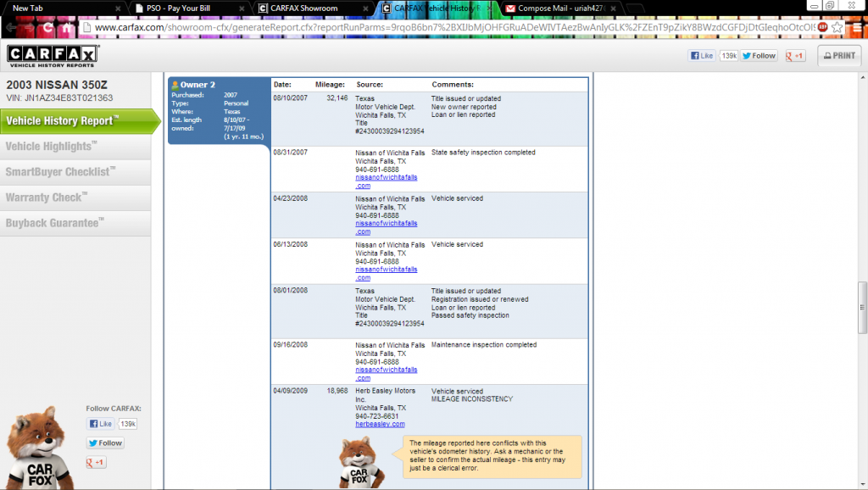Click the PRINT button
Screen dimensions: 868x490
(839, 56)
